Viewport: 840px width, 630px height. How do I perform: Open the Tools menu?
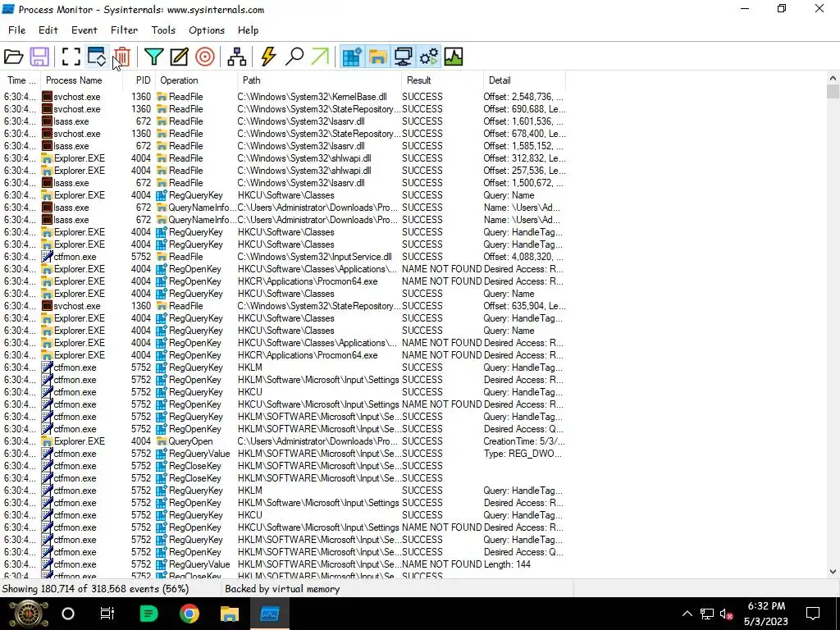(163, 30)
